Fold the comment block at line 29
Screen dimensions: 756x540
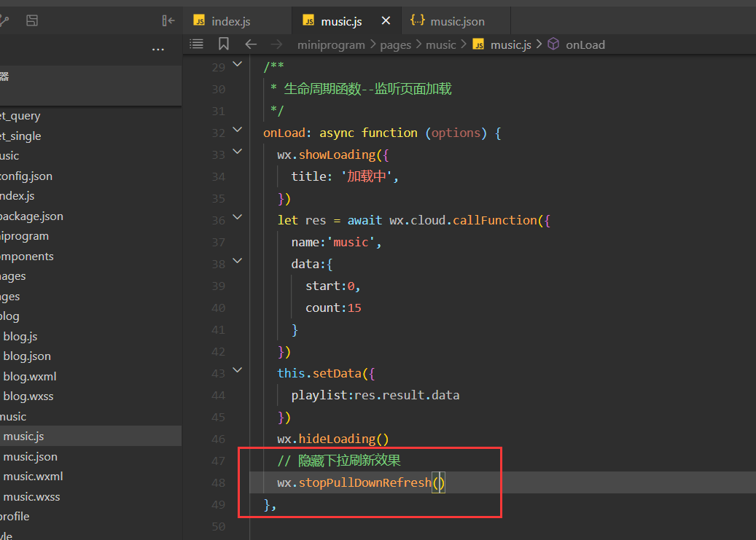[x=237, y=63]
